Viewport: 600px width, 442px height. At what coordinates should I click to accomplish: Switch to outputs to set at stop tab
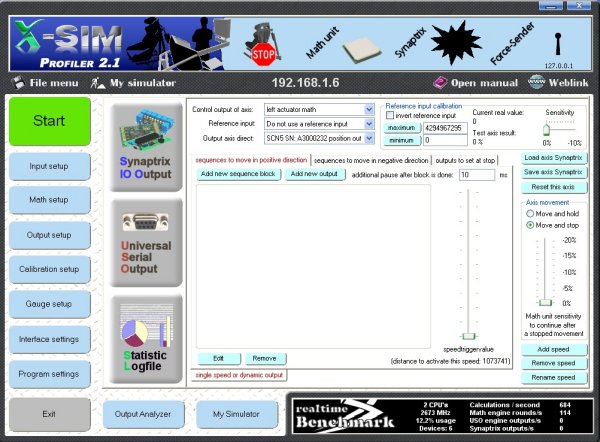coord(465,160)
